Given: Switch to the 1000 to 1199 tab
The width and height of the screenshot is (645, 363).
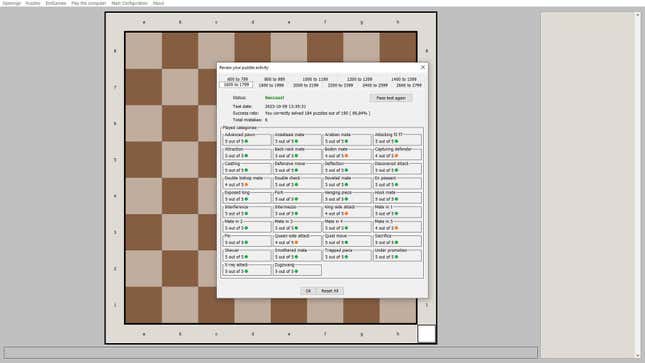Looking at the screenshot, I should (x=315, y=79).
